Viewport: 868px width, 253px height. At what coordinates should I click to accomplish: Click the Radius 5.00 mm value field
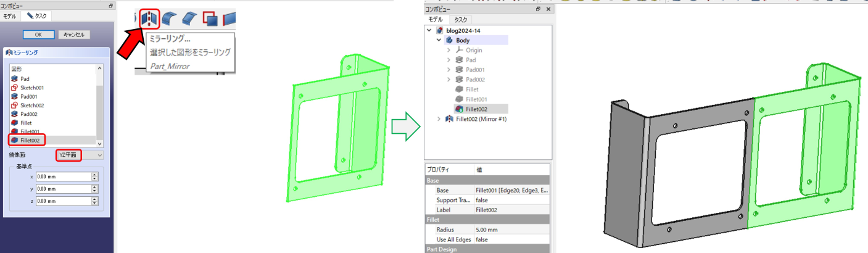click(512, 230)
